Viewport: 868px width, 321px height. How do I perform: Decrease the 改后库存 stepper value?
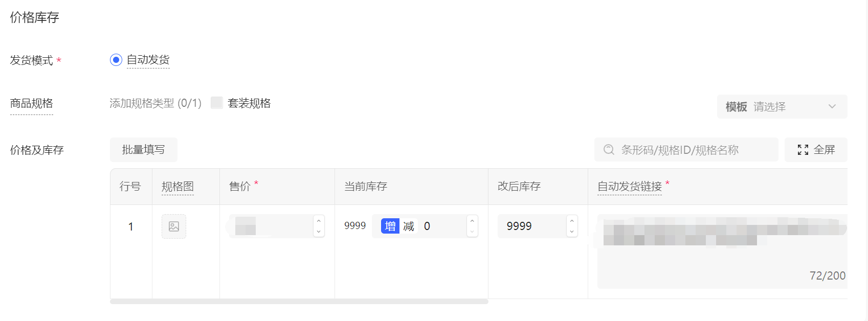pos(572,232)
